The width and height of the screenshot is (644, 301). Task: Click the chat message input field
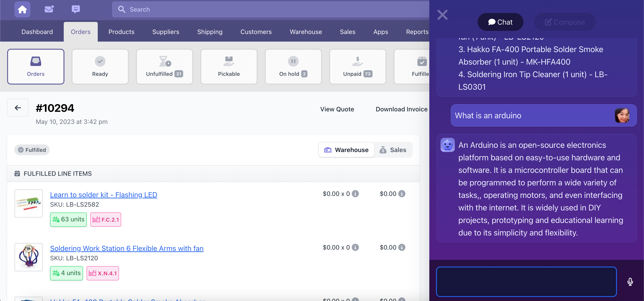pos(526,282)
